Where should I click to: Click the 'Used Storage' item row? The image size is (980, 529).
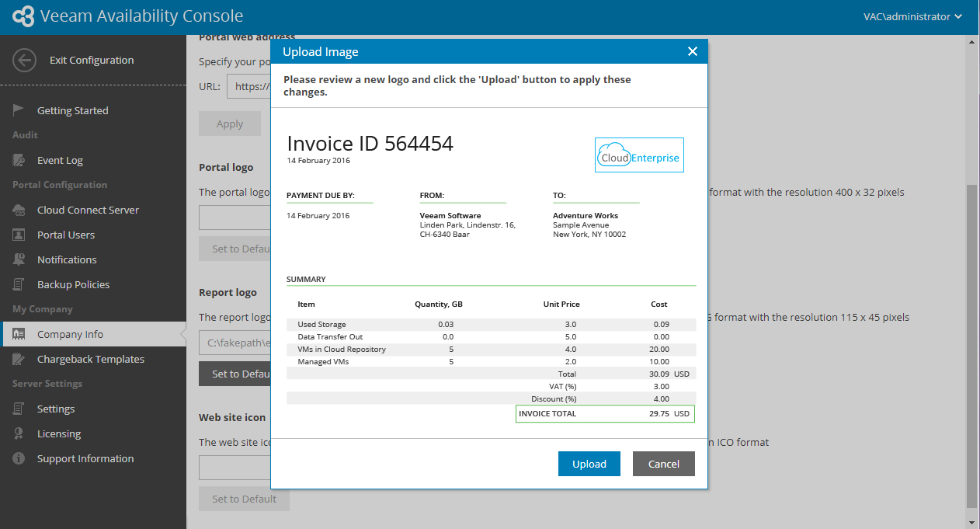[491, 324]
